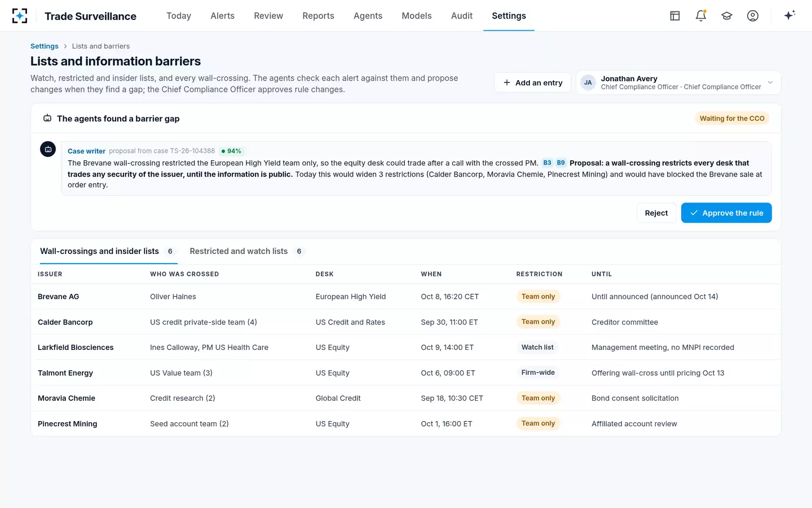Viewport: 812px width, 508px height.
Task: Click the Waiting for the CCO status badge
Action: 732,119
